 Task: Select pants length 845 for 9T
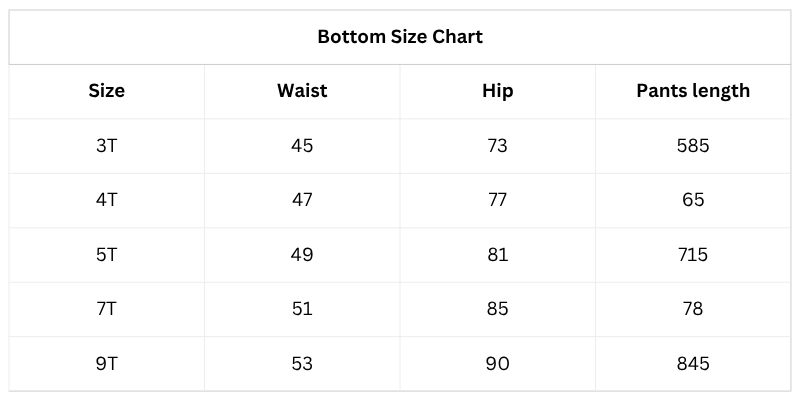tap(693, 363)
